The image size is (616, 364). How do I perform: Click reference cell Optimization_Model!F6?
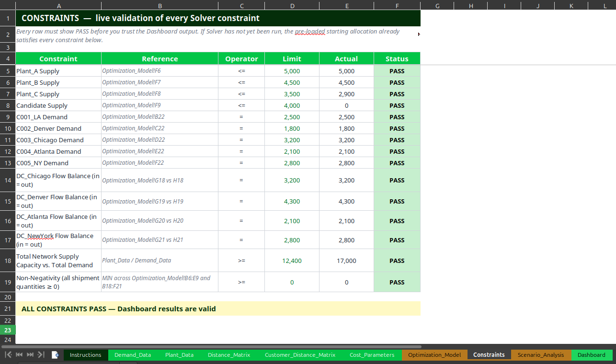point(160,71)
